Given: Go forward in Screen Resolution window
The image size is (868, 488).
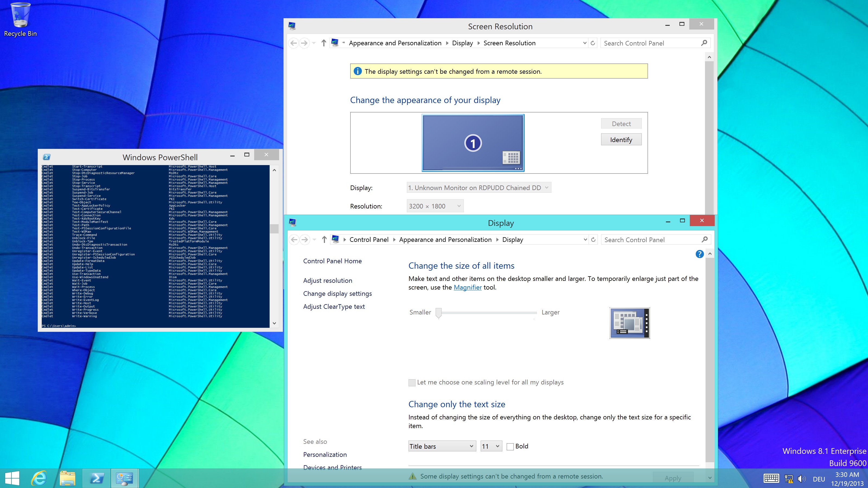Looking at the screenshot, I should coord(304,43).
